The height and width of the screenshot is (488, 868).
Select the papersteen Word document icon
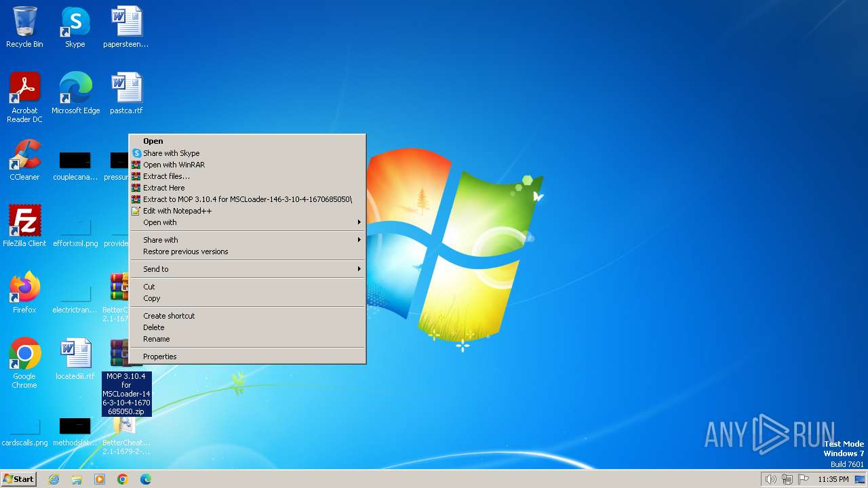[x=126, y=27]
